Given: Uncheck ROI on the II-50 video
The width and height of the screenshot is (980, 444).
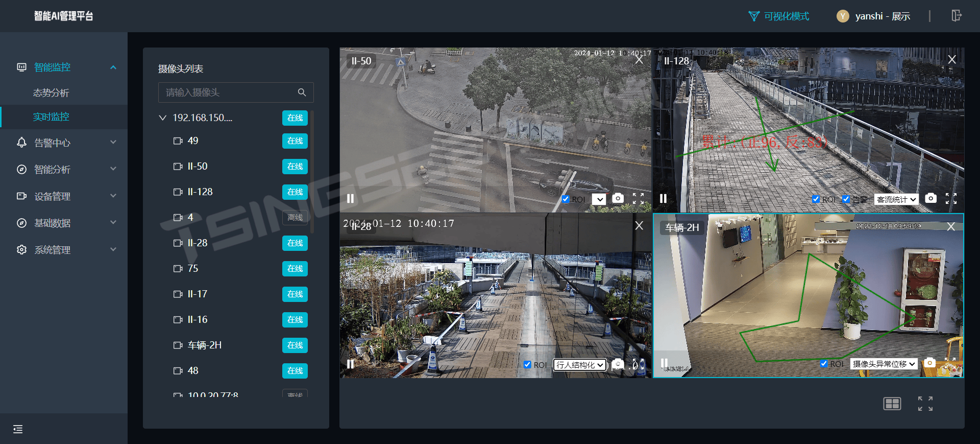Looking at the screenshot, I should pyautogui.click(x=566, y=199).
